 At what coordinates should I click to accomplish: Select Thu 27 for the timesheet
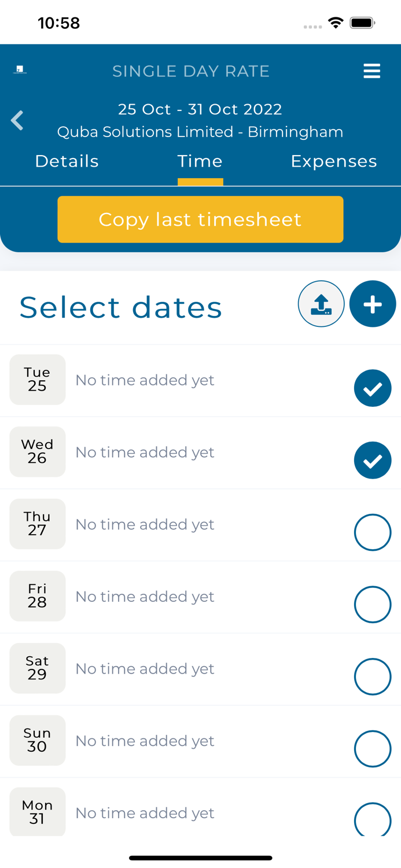pyautogui.click(x=373, y=532)
